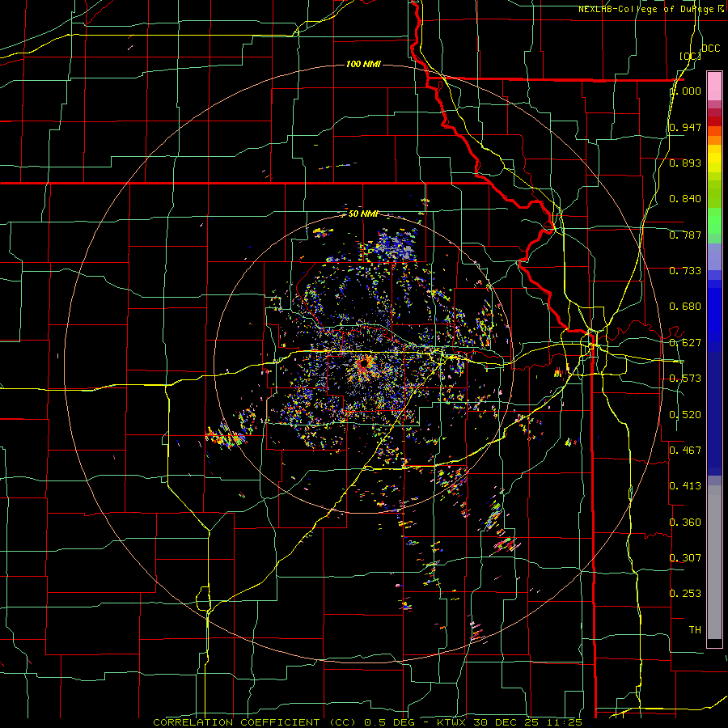The height and width of the screenshot is (728, 728).
Task: Click the 0.680 value on color scale
Action: (x=685, y=307)
